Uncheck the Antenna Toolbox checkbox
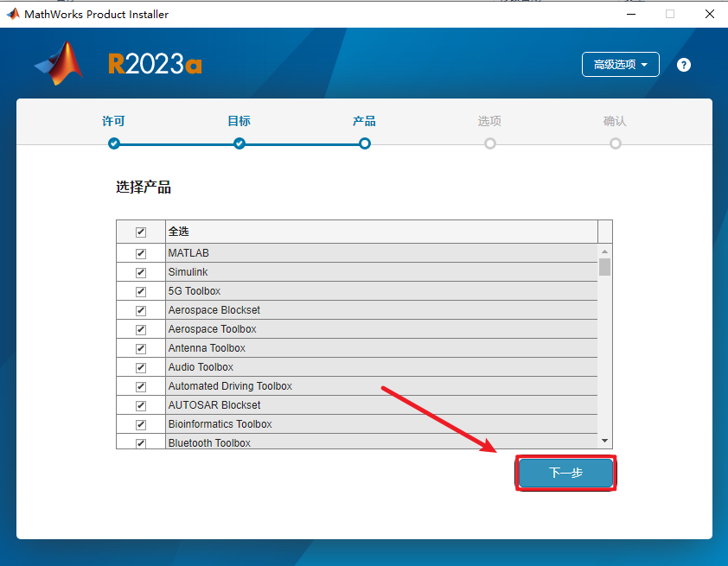The width and height of the screenshot is (728, 566). (141, 349)
